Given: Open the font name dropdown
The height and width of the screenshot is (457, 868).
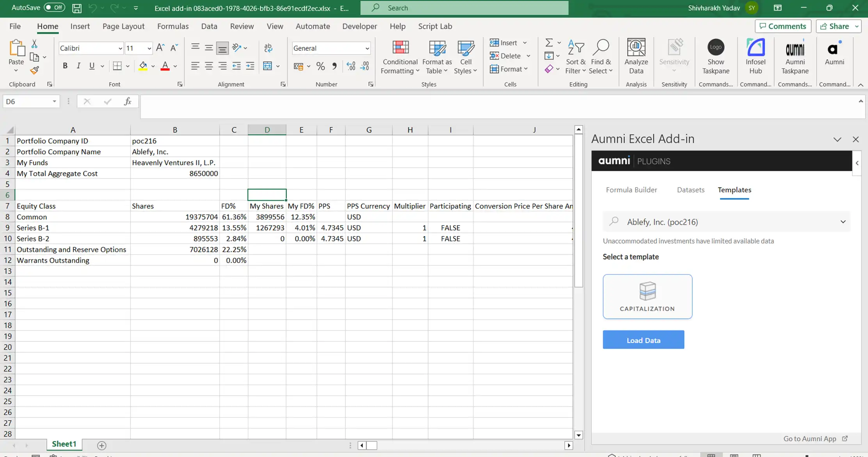Looking at the screenshot, I should point(120,48).
